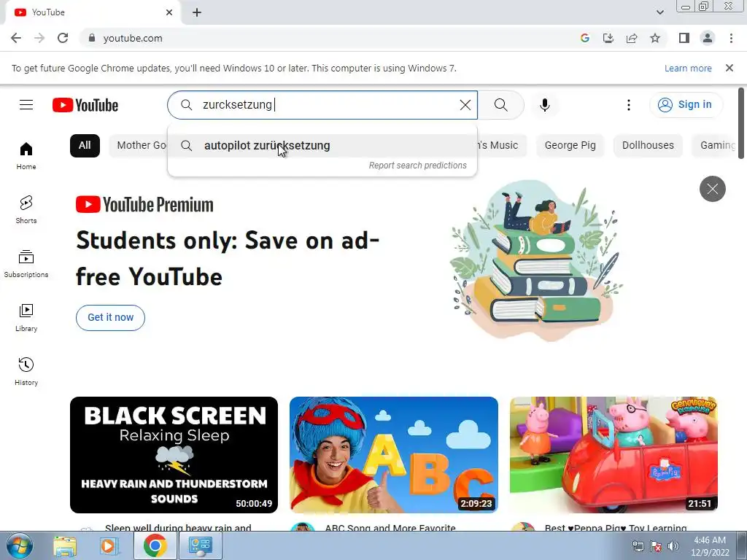Select the Gaming chip
Image resolution: width=747 pixels, height=560 pixels.
(715, 146)
